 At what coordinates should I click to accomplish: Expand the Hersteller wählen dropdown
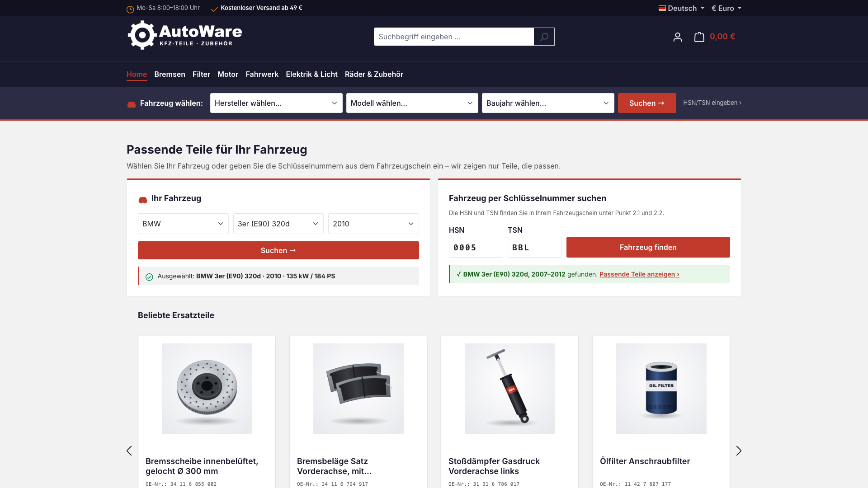tap(276, 103)
